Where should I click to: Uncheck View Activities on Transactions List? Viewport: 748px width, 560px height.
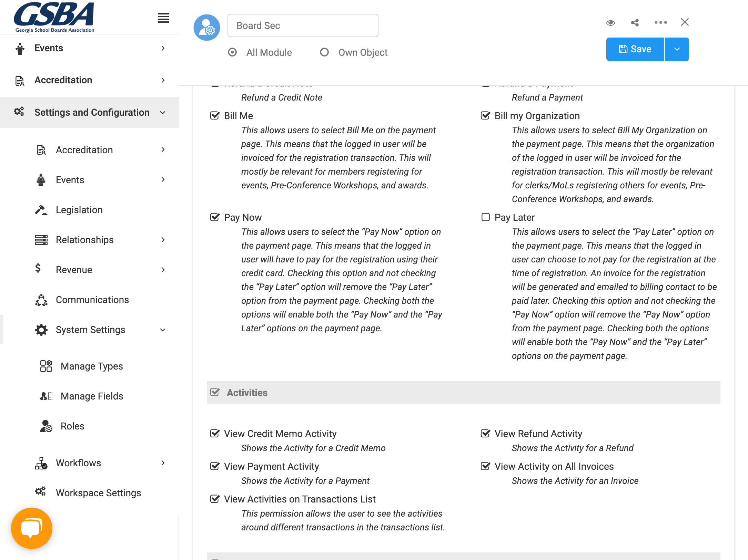click(215, 499)
